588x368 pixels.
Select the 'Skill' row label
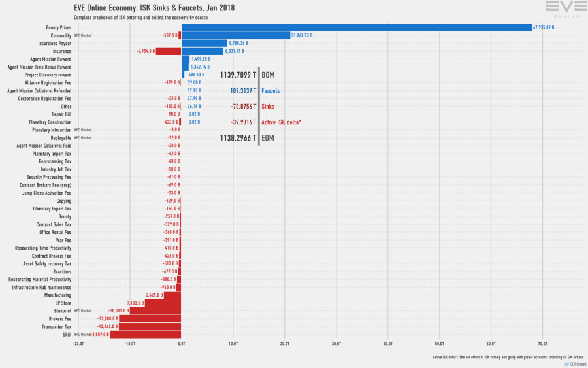coord(67,335)
